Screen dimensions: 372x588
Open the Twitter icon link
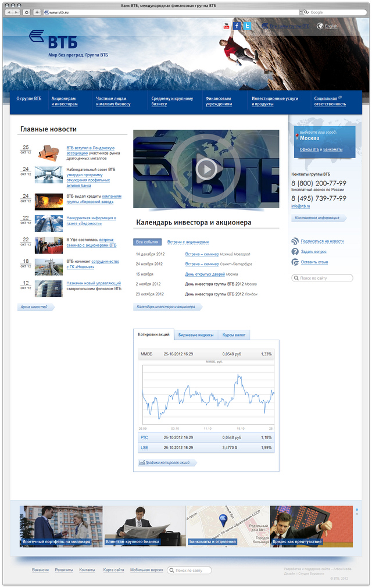(x=247, y=26)
